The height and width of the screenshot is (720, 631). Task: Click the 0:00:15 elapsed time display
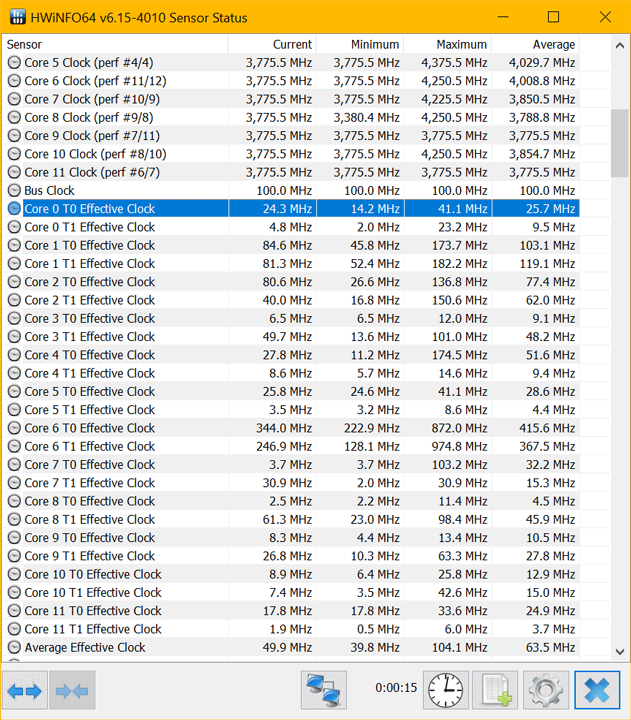[396, 687]
